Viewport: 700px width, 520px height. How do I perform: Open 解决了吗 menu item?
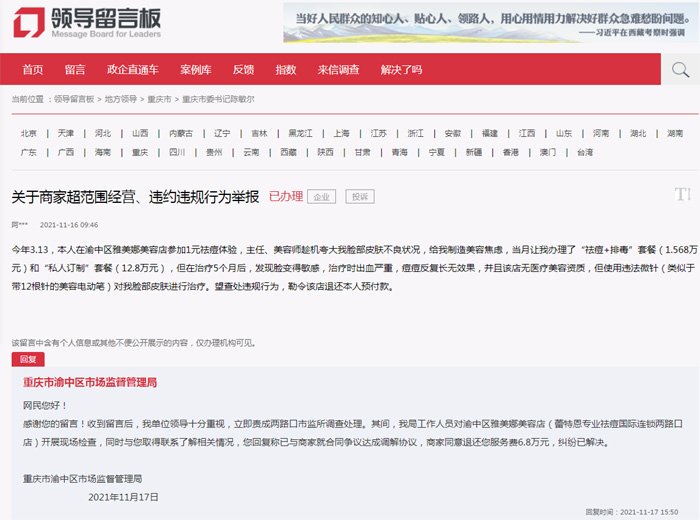click(x=401, y=69)
